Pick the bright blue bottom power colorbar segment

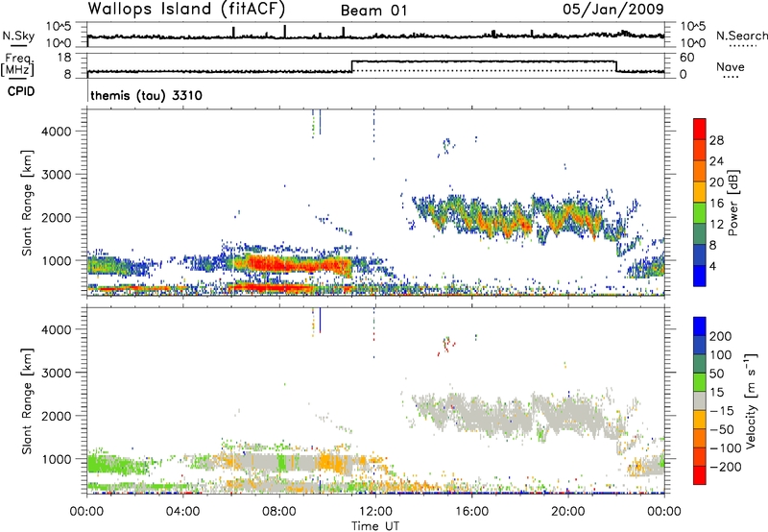point(700,277)
